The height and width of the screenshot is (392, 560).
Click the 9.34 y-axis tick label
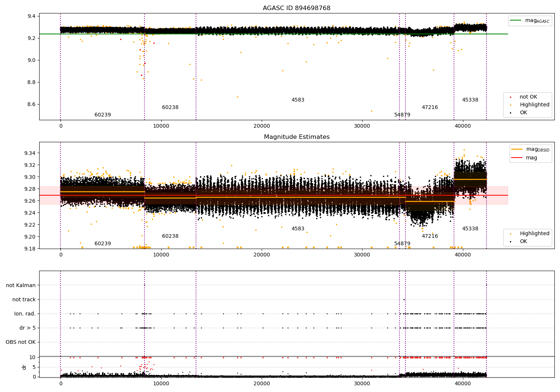point(30,153)
